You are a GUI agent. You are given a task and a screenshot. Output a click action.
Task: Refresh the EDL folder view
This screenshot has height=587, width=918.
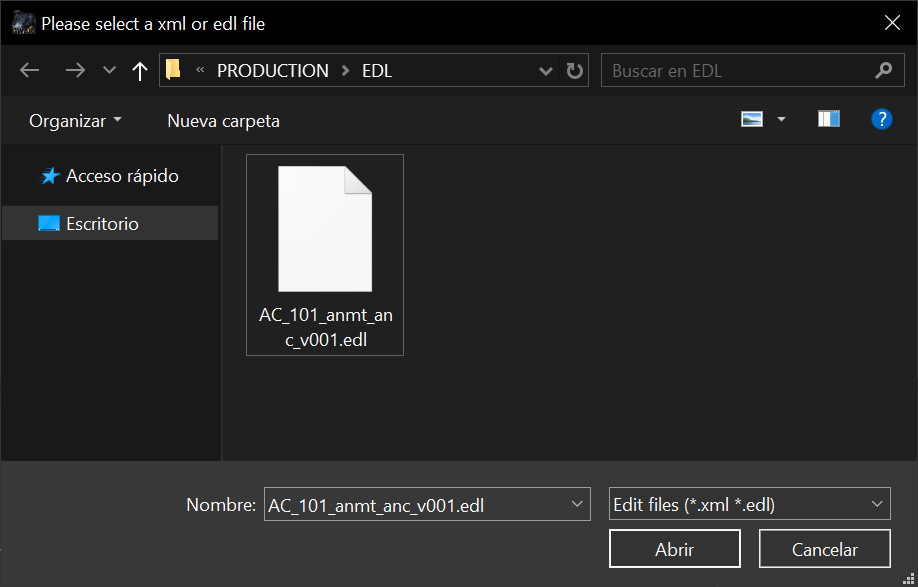574,71
